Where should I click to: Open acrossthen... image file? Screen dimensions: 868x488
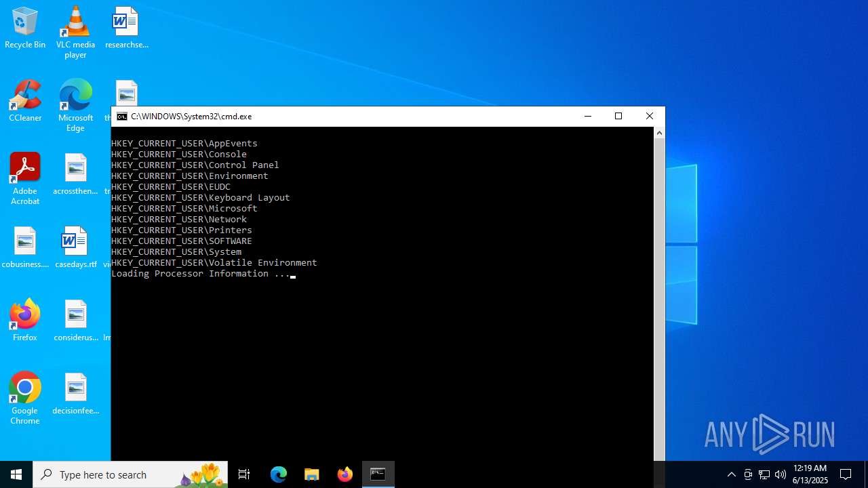pyautogui.click(x=75, y=174)
